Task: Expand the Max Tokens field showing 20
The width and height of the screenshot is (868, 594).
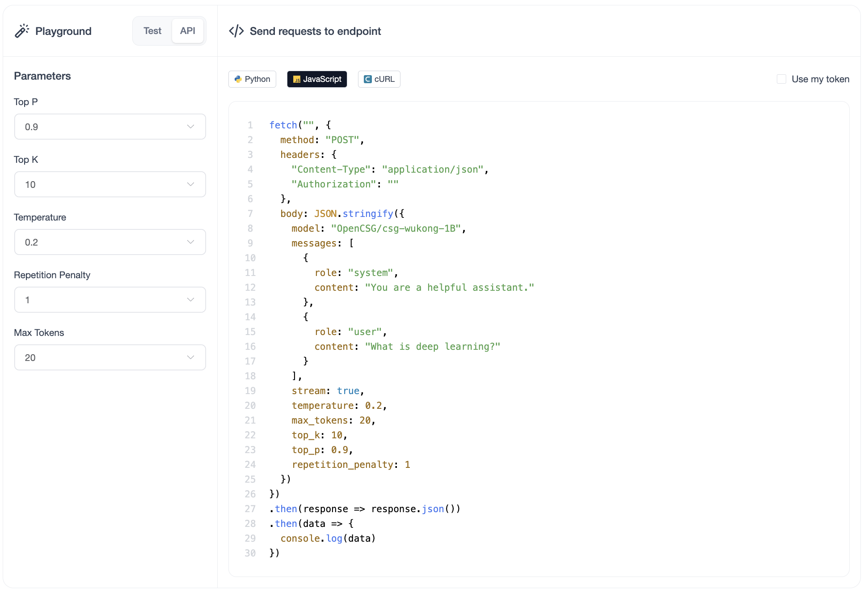Action: (110, 357)
